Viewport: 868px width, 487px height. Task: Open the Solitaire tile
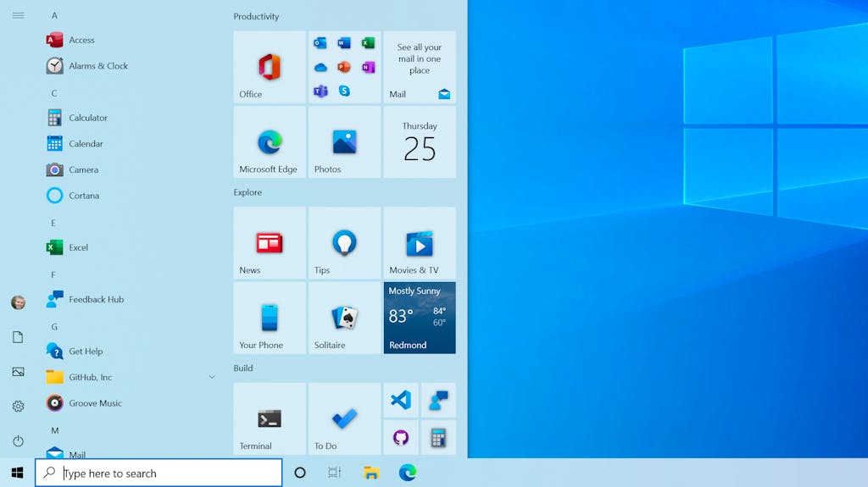344,318
